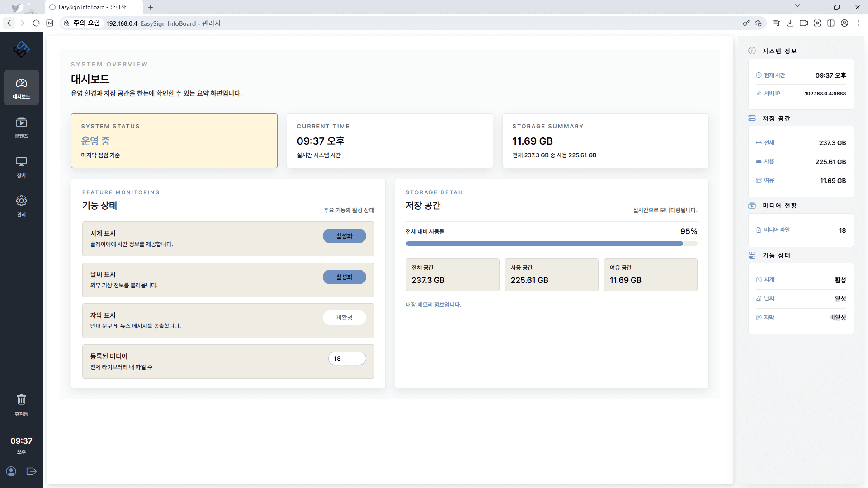Toggle the 시계 표시 활성화 switch
868x488 pixels.
coord(344,236)
